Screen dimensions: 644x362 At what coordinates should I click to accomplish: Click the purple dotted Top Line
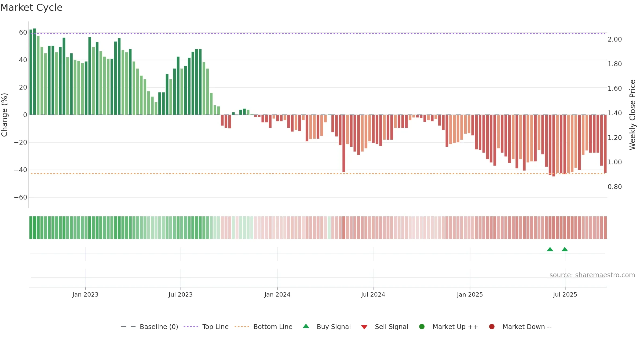318,34
